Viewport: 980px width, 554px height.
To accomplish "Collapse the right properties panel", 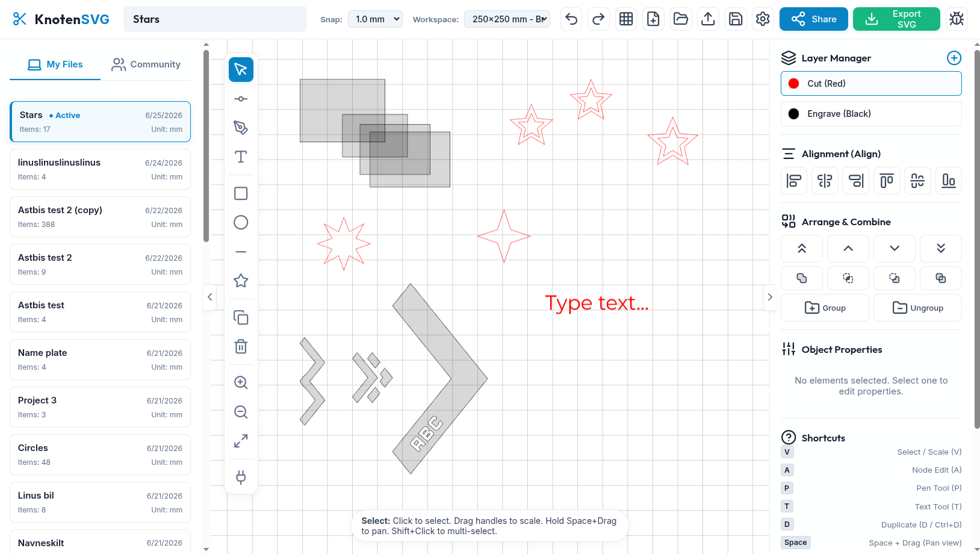I will tap(770, 297).
